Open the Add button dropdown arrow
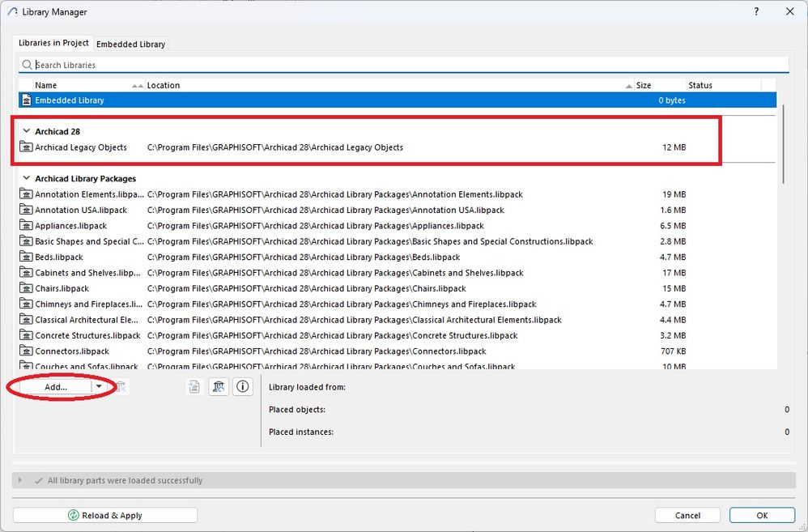 click(99, 386)
